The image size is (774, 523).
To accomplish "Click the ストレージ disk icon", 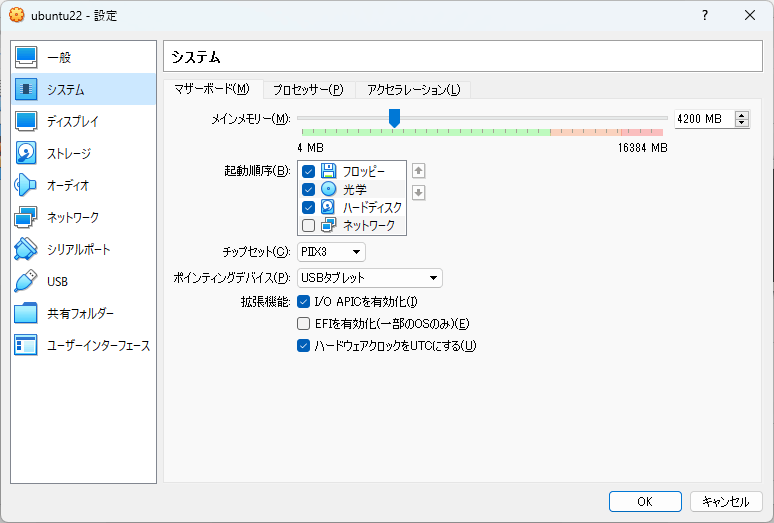I will click(x=26, y=153).
